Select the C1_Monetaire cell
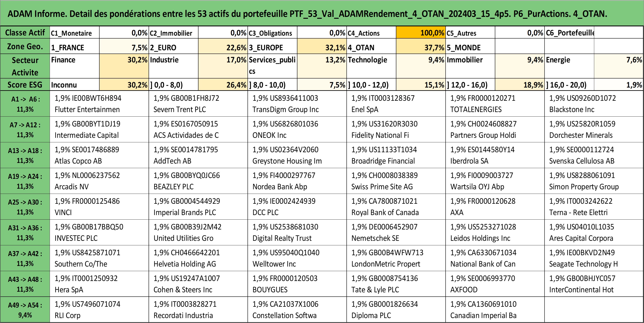This screenshot has width=644, height=323. pos(75,33)
